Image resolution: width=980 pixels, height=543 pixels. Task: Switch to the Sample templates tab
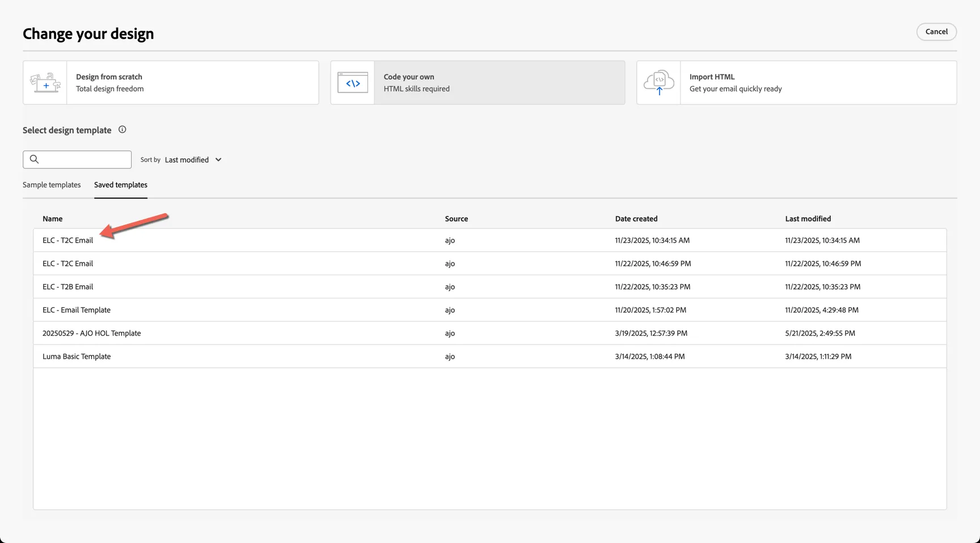pos(52,185)
